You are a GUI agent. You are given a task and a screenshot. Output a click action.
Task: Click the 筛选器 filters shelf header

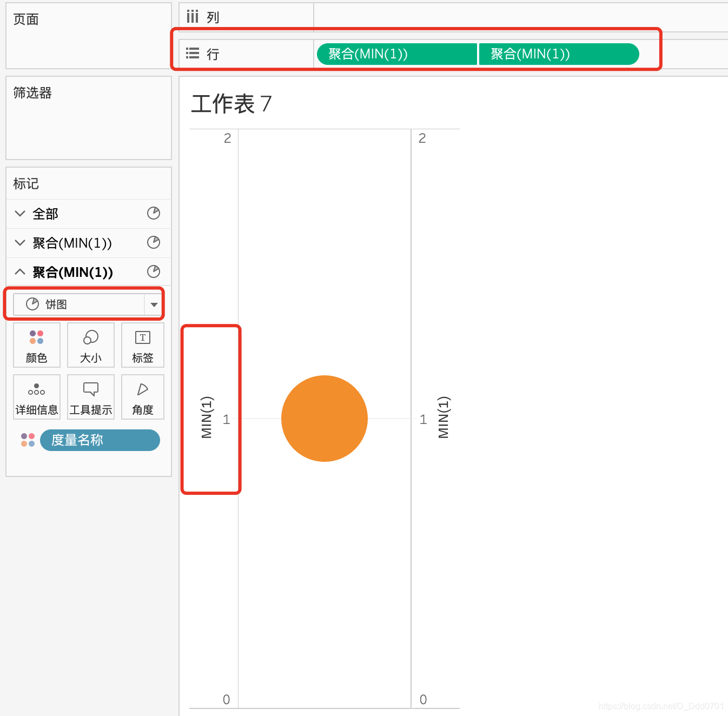click(x=32, y=93)
